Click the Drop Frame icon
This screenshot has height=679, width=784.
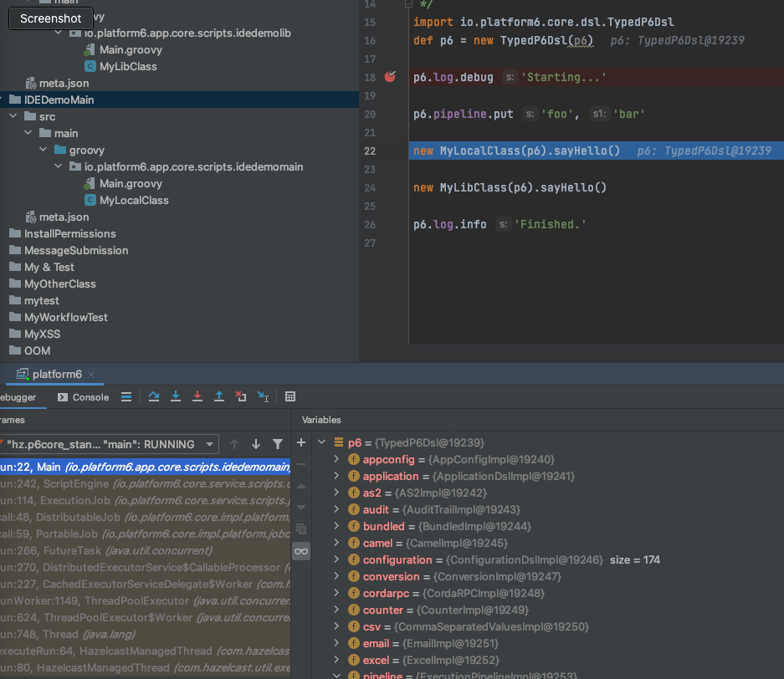(x=241, y=396)
